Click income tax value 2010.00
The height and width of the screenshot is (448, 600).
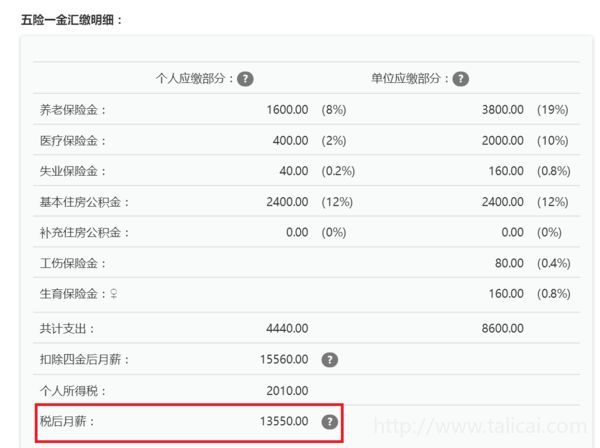[x=287, y=391]
